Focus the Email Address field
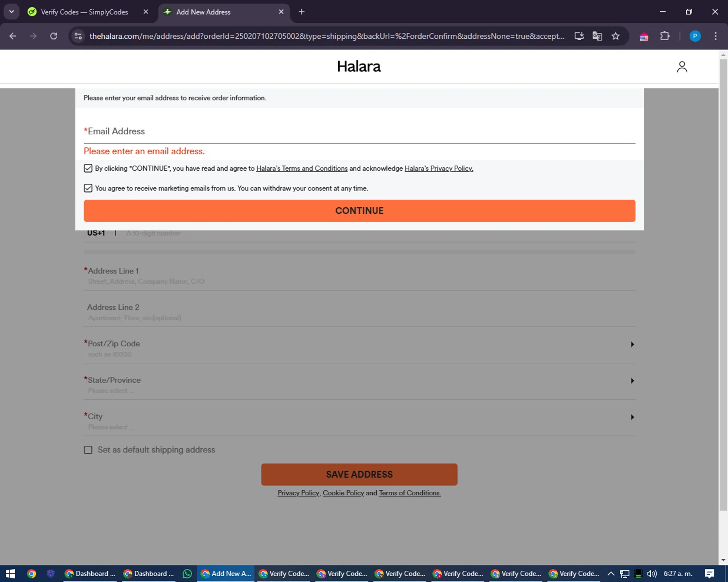Screen dimensions: 728x582 359,131
